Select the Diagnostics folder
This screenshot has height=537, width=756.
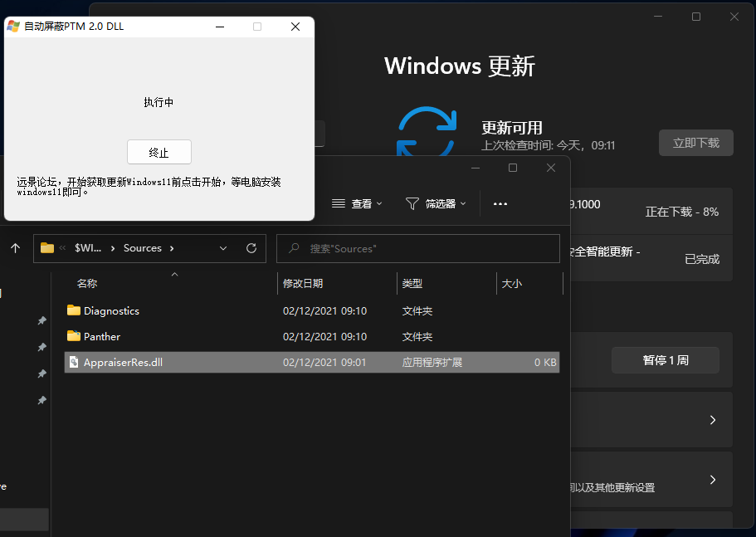110,310
